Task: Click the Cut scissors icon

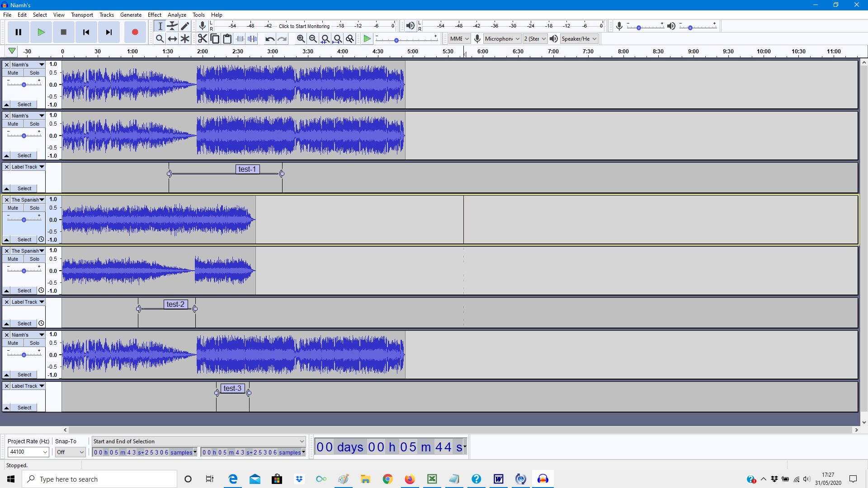Action: click(203, 39)
